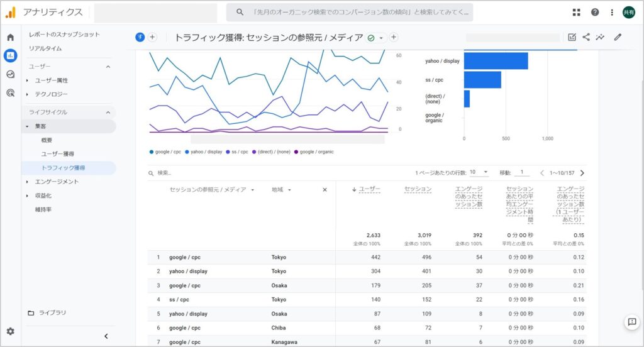Screen dimensions: 644x347
Task: Remove the secondary dimension with X
Action: tap(325, 190)
